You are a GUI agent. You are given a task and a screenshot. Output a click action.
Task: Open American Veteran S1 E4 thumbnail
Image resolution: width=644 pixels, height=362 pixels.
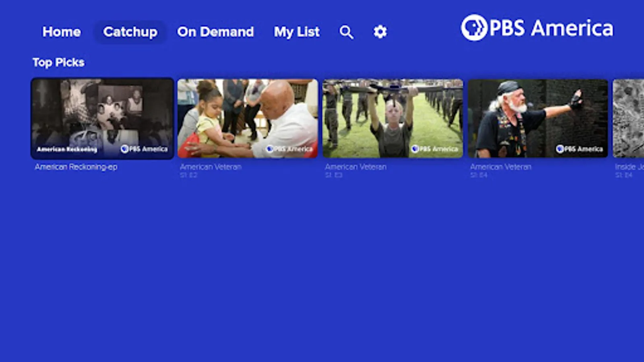[538, 119]
